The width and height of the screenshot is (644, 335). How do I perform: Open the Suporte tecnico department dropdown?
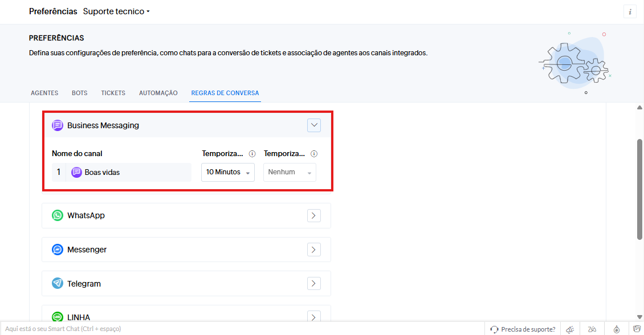pyautogui.click(x=116, y=11)
